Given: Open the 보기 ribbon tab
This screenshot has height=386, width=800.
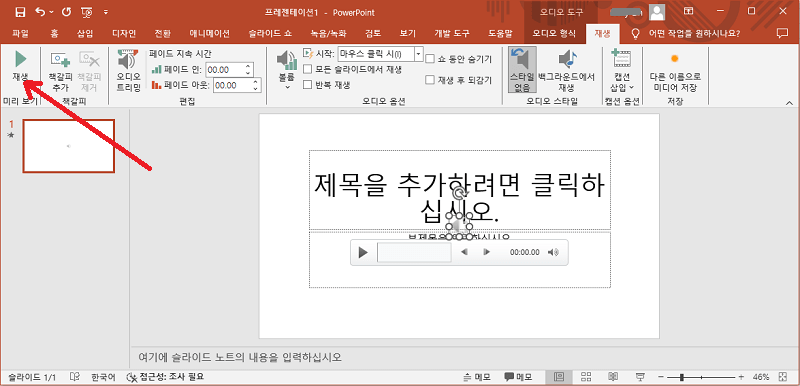Looking at the screenshot, I should click(x=408, y=34).
